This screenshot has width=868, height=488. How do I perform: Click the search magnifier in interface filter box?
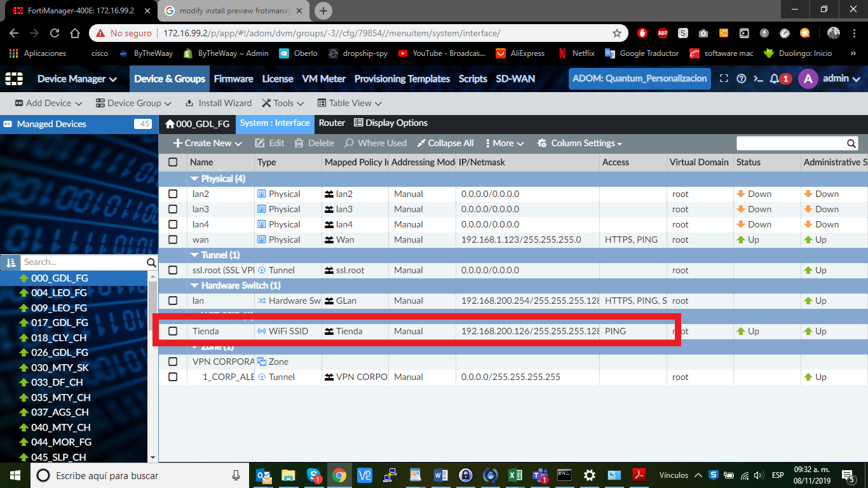[x=851, y=144]
